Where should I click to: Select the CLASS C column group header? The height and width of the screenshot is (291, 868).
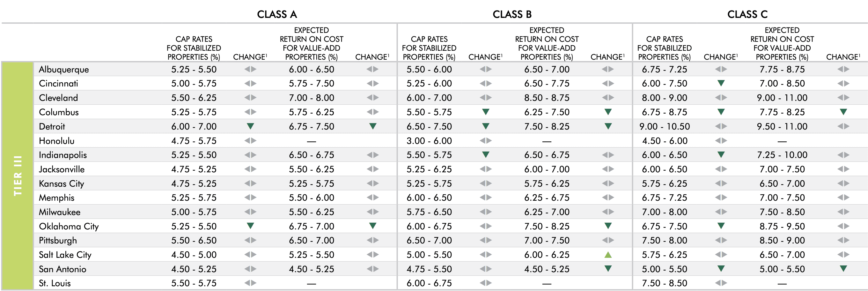pos(747,14)
